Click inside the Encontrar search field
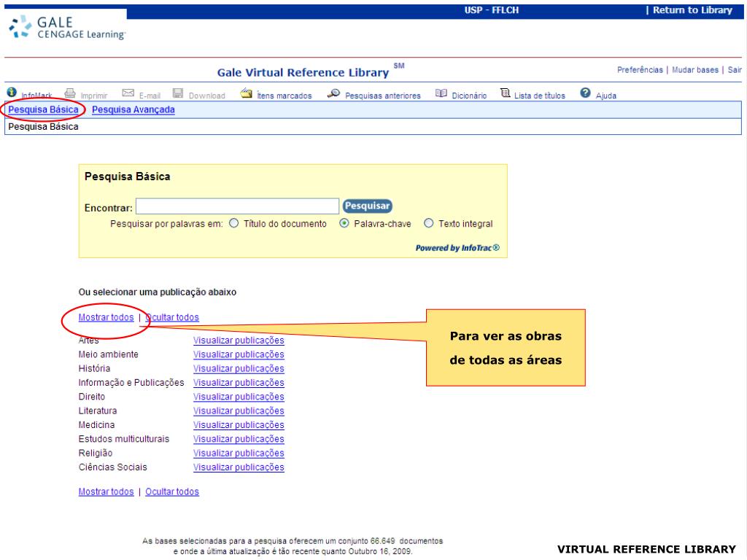 pos(237,206)
